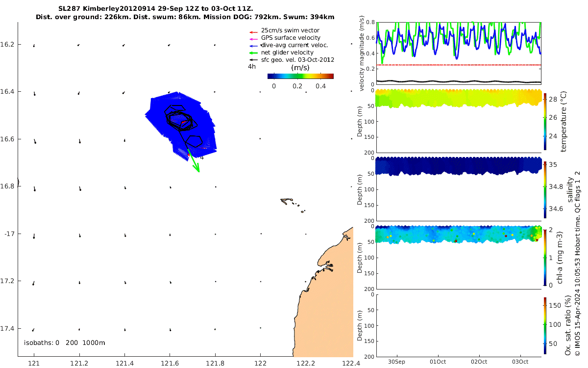Click the '34.8' salinity colorbar tick
The height and width of the screenshot is (368, 588).
(555, 186)
